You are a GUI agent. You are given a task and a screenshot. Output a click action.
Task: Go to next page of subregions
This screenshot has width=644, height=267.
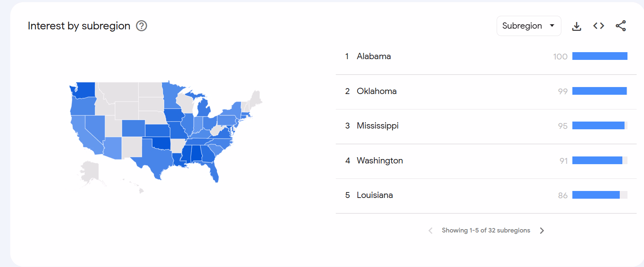pyautogui.click(x=542, y=230)
